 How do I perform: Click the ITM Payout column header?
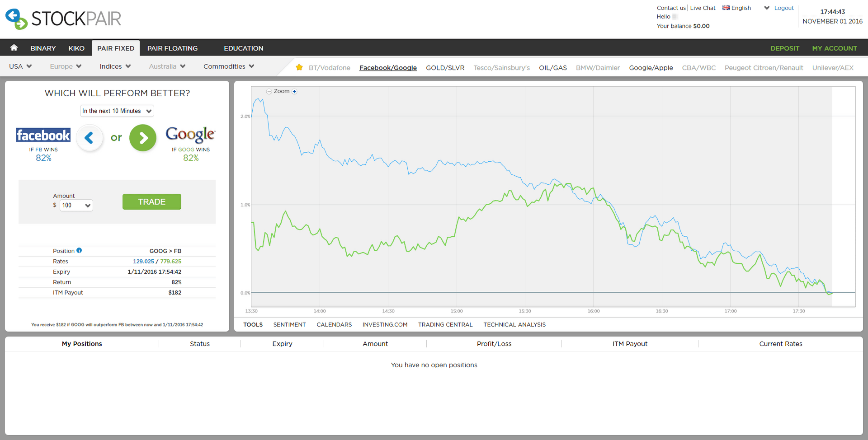[630, 344]
